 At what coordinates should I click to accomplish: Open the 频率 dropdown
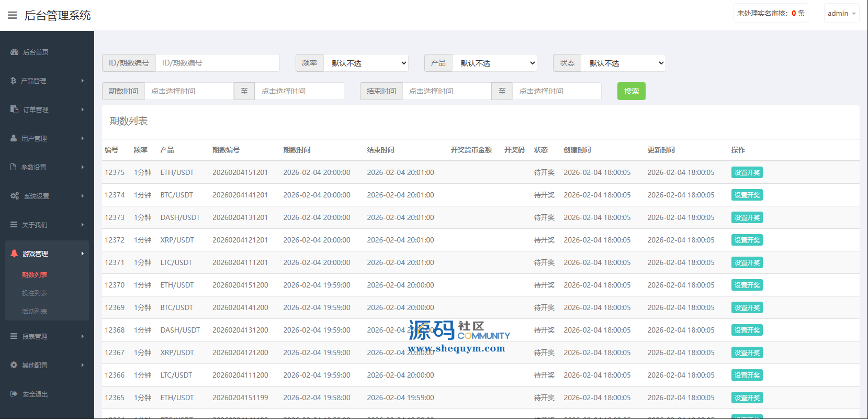click(366, 63)
